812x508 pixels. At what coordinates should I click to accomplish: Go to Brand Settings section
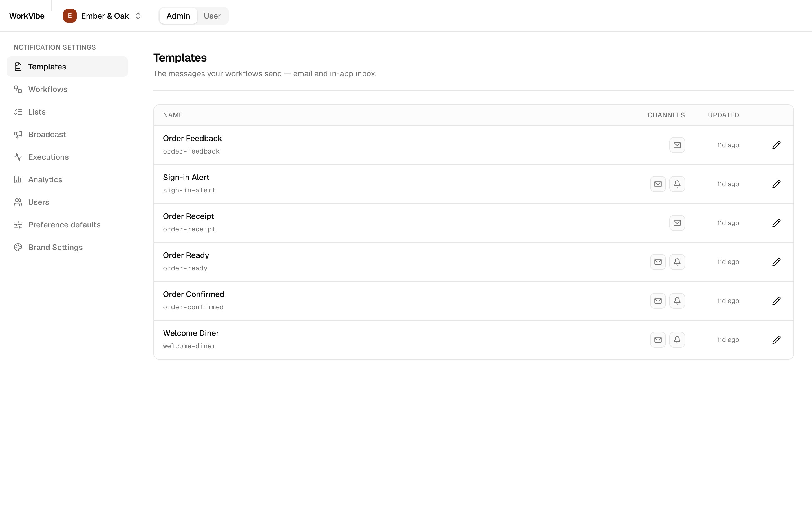click(67, 247)
